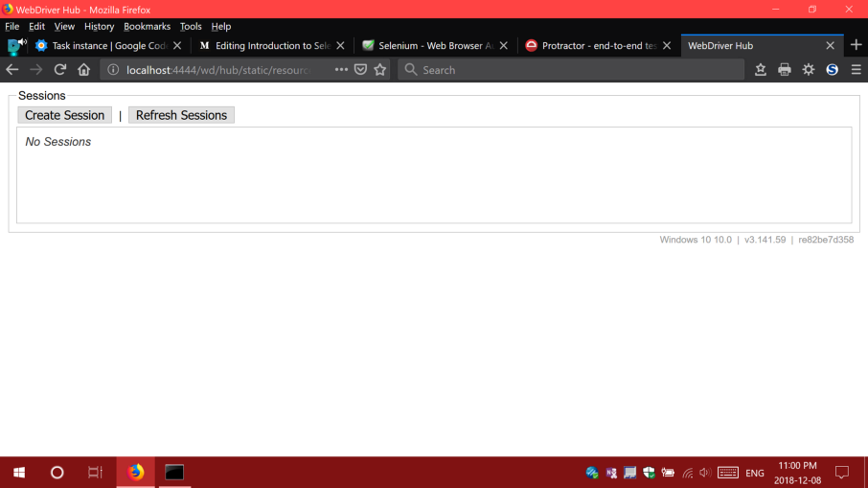Click the re82be7d358 revision text
This screenshot has height=488, width=868.
[826, 240]
